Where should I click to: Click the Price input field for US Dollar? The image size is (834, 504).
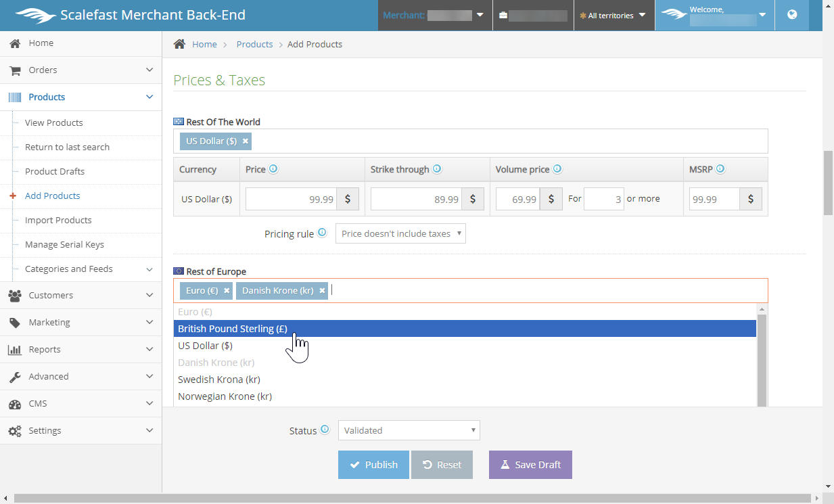(x=291, y=200)
